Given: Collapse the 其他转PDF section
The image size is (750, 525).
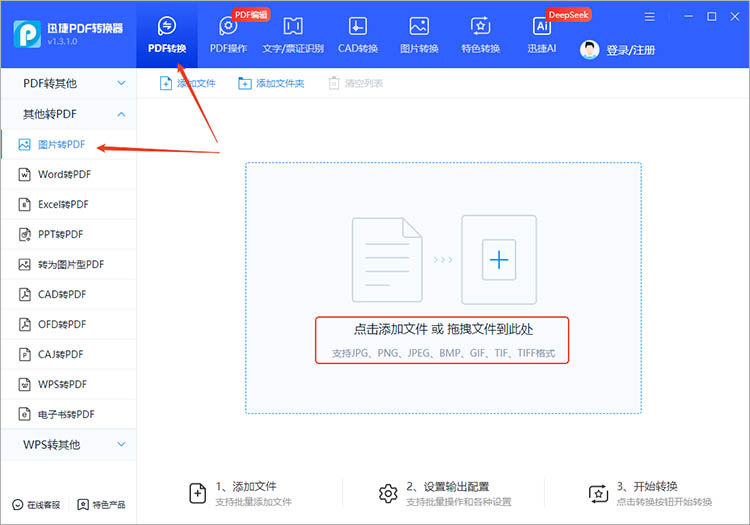Looking at the screenshot, I should coord(68,114).
